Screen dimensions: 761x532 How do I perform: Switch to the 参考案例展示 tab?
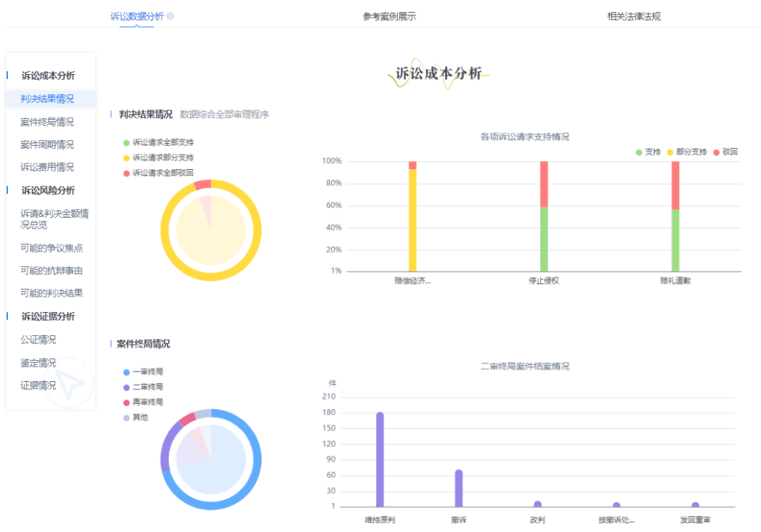(x=389, y=16)
